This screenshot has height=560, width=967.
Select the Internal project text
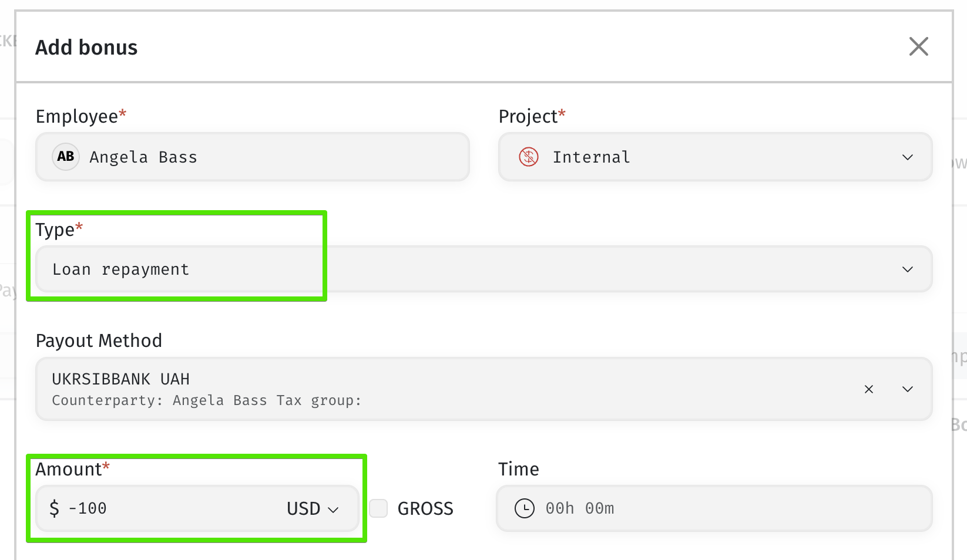point(591,157)
